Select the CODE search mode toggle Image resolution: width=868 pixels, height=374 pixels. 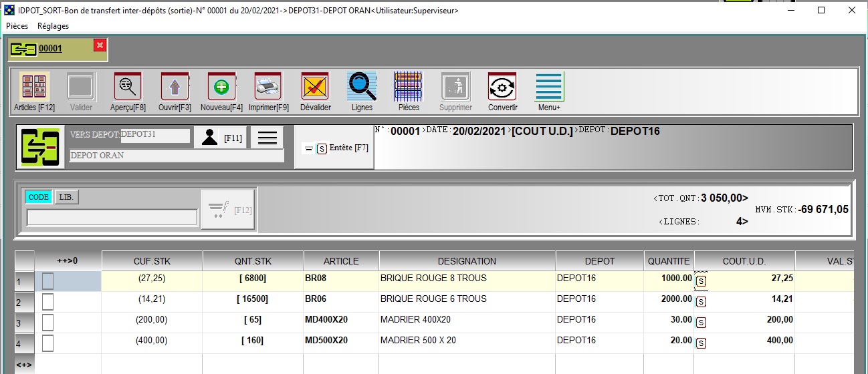pyautogui.click(x=38, y=197)
